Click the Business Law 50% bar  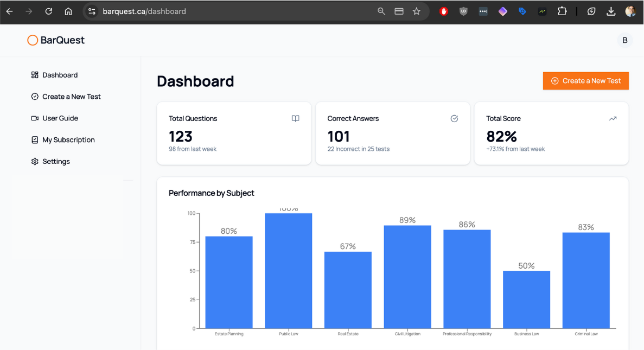click(x=526, y=300)
